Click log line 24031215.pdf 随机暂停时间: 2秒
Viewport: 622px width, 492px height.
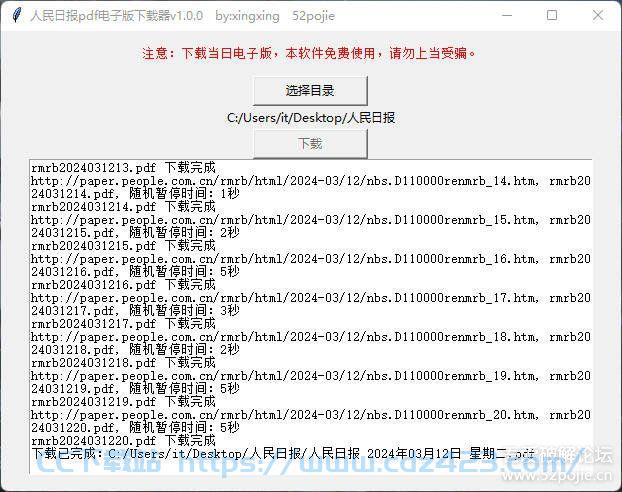tap(135, 233)
